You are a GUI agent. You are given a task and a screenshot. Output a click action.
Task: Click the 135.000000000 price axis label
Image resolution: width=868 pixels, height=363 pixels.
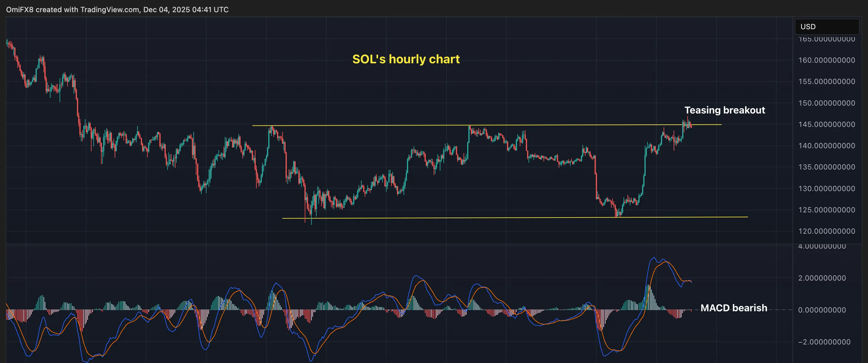(x=826, y=167)
